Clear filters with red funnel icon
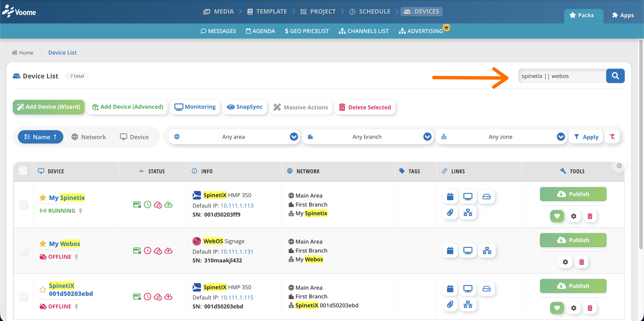The image size is (644, 321). [612, 137]
